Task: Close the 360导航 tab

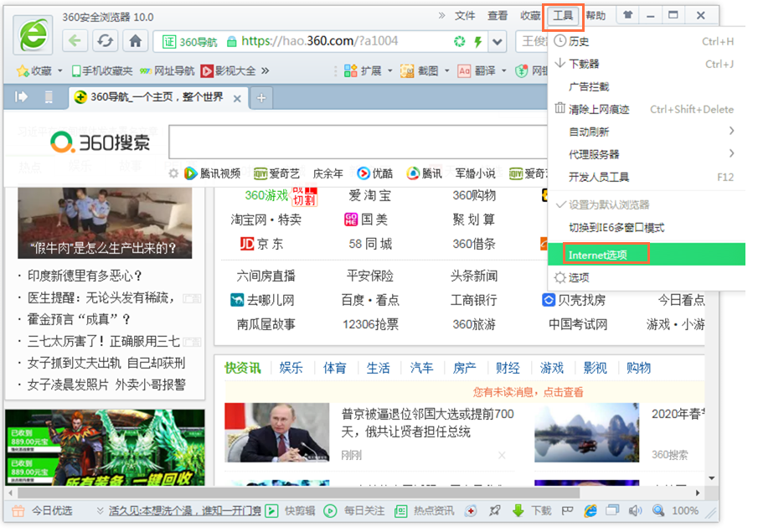Action: (237, 99)
